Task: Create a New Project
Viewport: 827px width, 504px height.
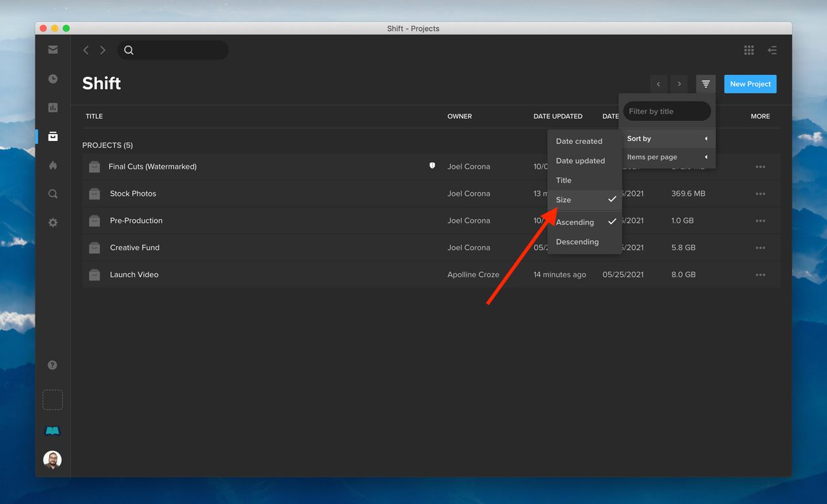Action: [x=750, y=84]
